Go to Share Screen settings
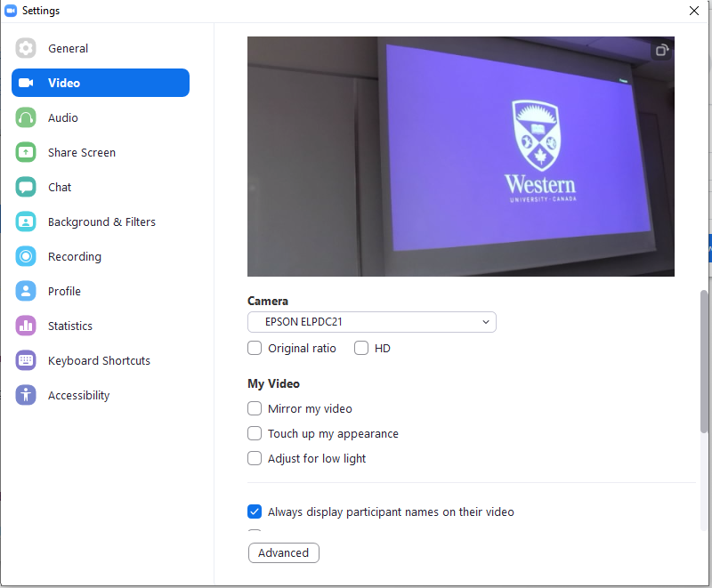 click(101, 152)
